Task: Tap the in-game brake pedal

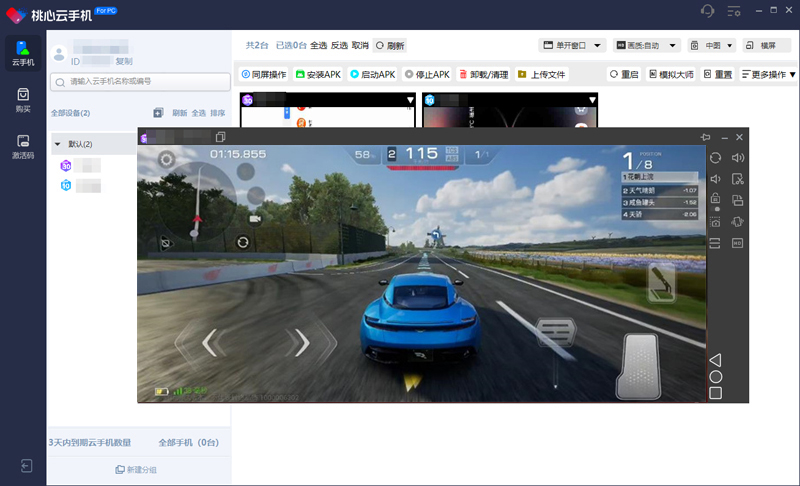Action: point(556,332)
